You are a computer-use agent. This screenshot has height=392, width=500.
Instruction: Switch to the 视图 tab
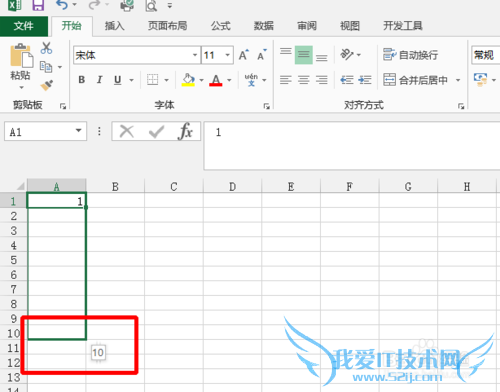tap(350, 26)
